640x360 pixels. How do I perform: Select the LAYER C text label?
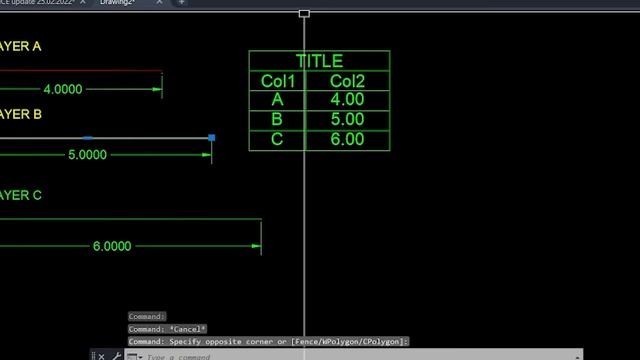point(20,195)
